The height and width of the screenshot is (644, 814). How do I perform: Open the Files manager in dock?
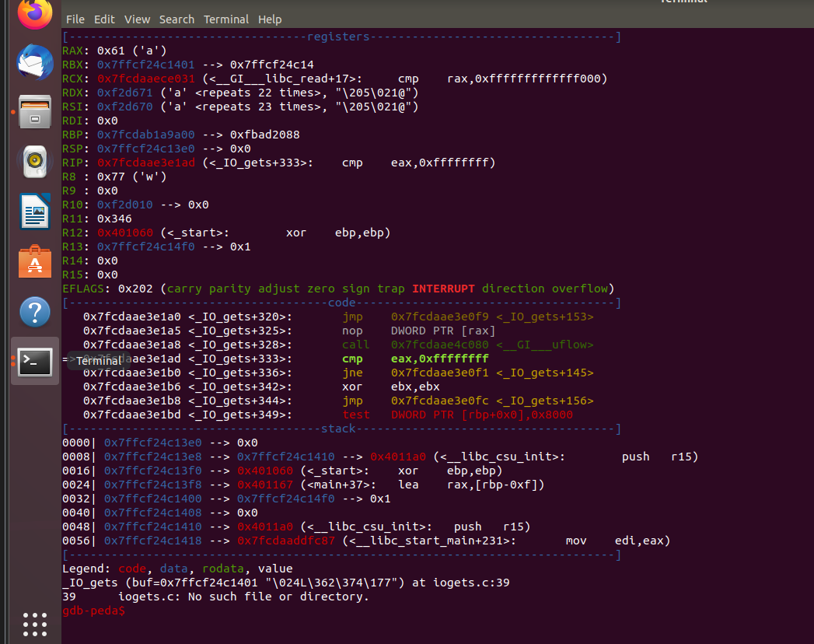(x=34, y=112)
